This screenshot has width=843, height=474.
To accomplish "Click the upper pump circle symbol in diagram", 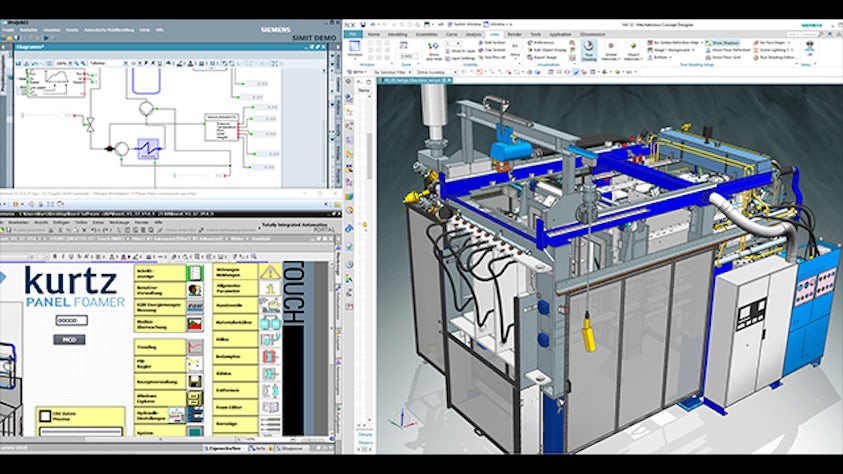I will point(146,109).
